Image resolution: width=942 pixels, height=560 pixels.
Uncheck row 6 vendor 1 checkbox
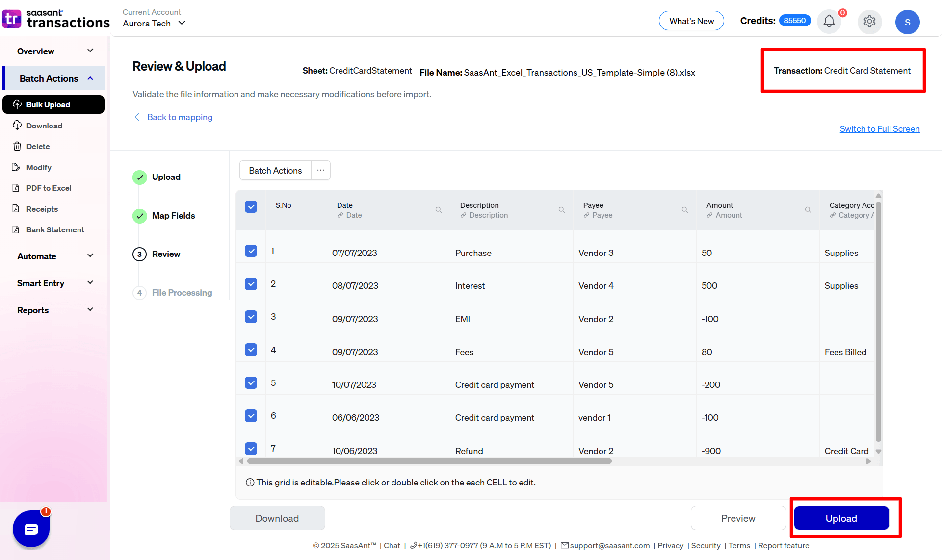(x=251, y=416)
